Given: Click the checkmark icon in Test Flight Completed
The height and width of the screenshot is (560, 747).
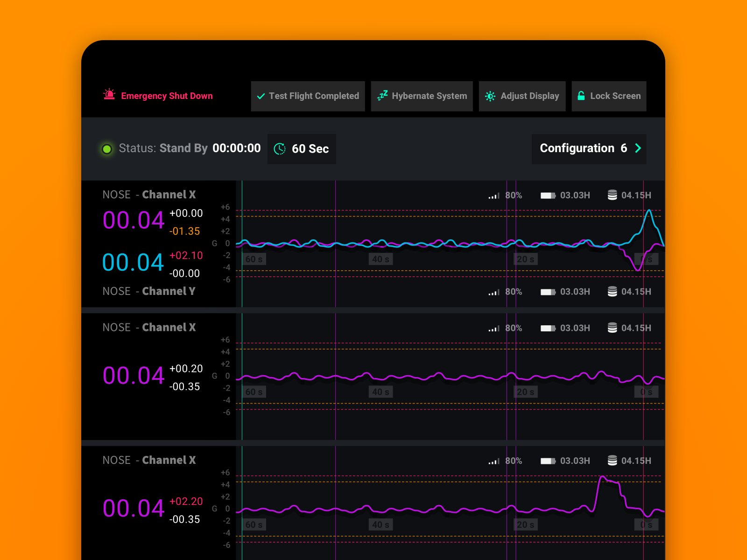Looking at the screenshot, I should (x=261, y=96).
